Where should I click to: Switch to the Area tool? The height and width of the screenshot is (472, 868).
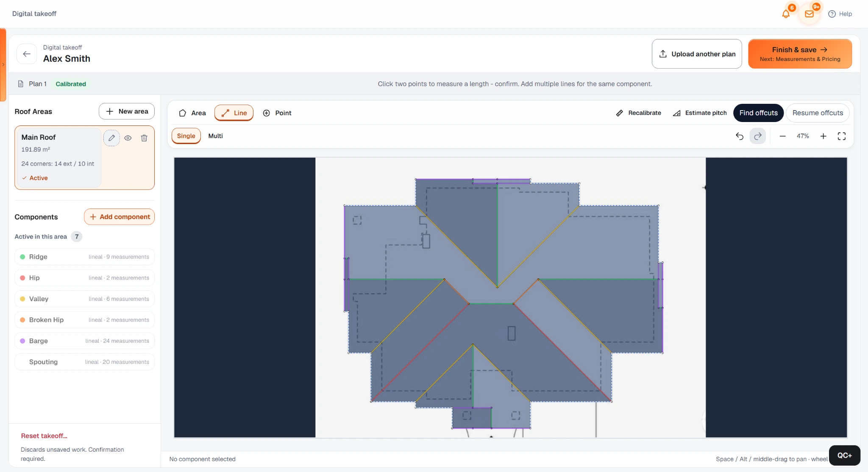192,113
